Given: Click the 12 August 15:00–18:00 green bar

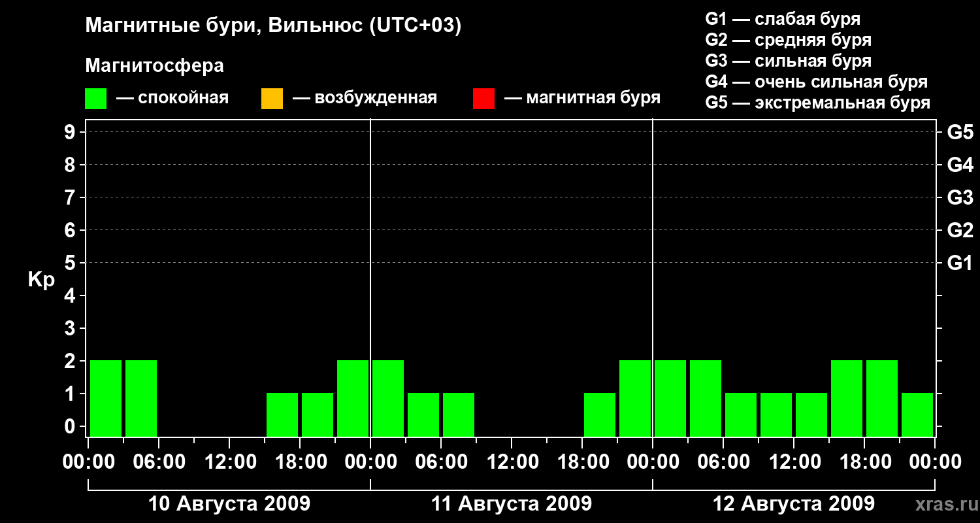Looking at the screenshot, I should point(847,398).
